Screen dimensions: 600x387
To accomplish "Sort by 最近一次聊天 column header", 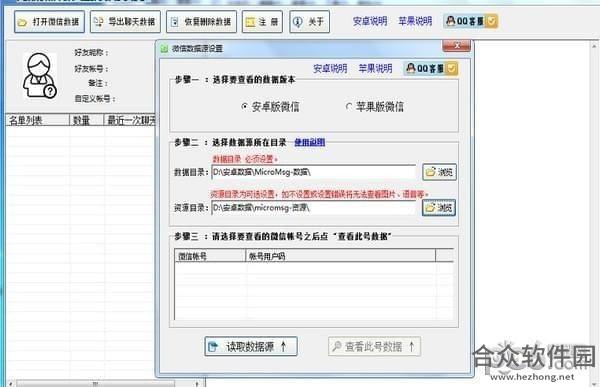I will 130,120.
